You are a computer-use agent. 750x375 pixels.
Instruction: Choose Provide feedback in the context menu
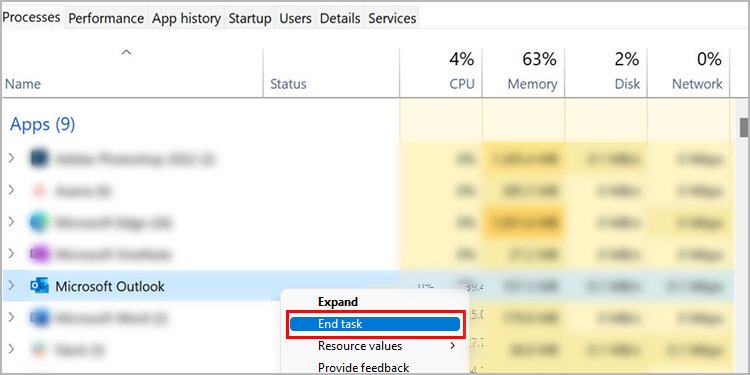tap(364, 367)
